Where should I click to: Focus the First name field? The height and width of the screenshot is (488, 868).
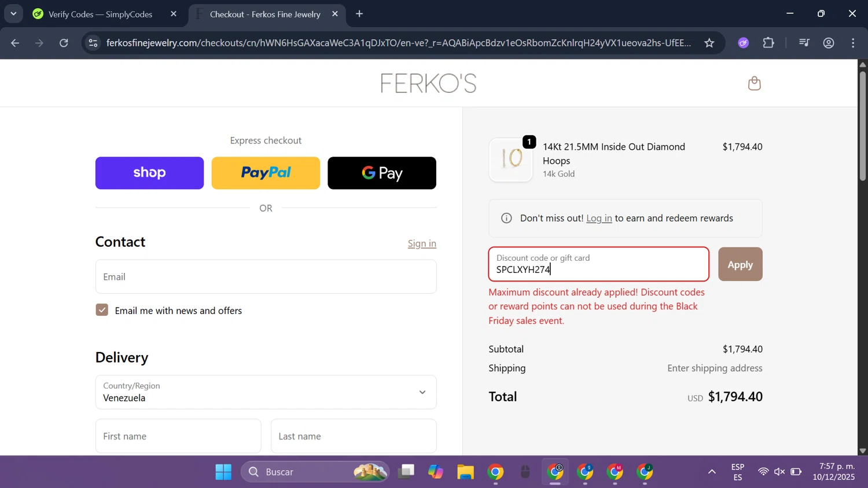178,436
